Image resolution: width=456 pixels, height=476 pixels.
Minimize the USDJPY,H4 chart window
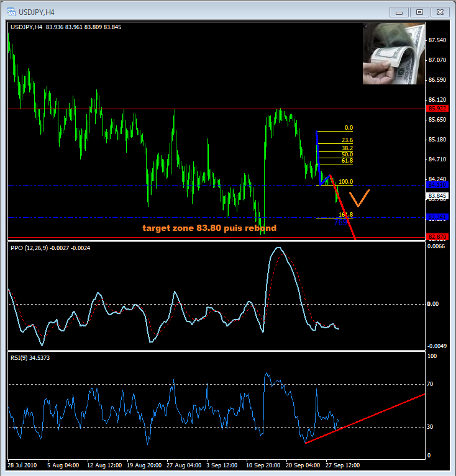399,12
